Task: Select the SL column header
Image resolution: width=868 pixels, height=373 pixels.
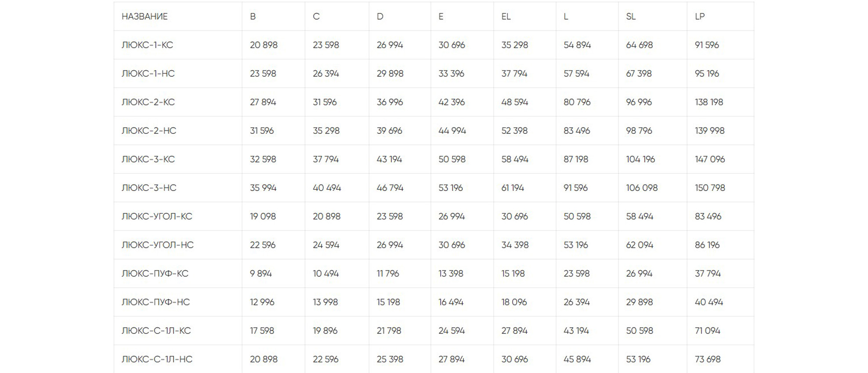Action: tap(631, 17)
